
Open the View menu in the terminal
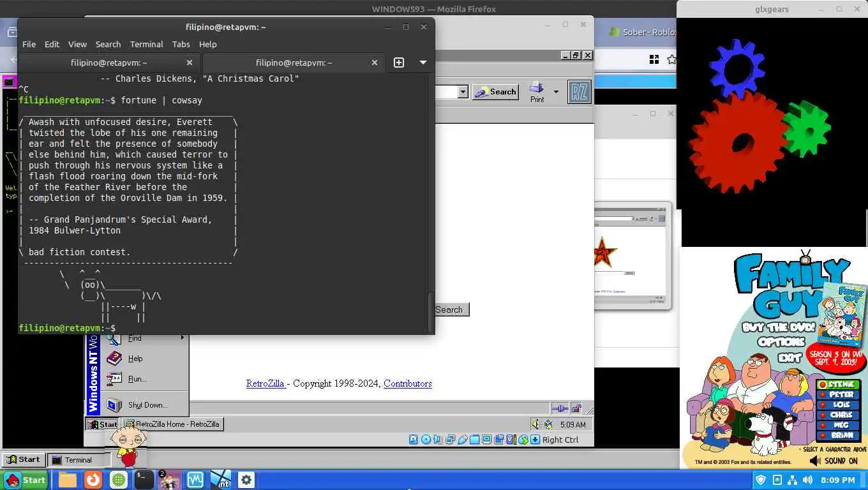pos(77,44)
